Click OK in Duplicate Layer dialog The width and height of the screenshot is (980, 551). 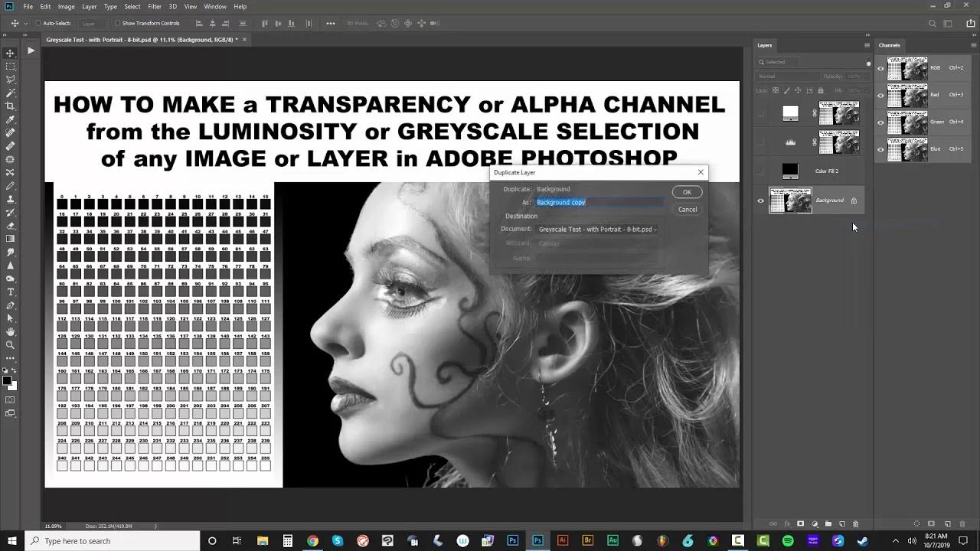pos(687,192)
